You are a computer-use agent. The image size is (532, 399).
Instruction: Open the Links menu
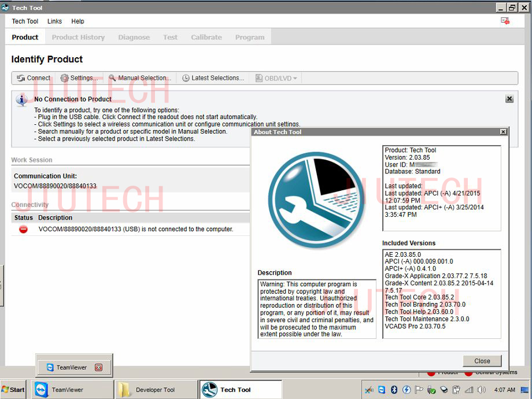54,21
